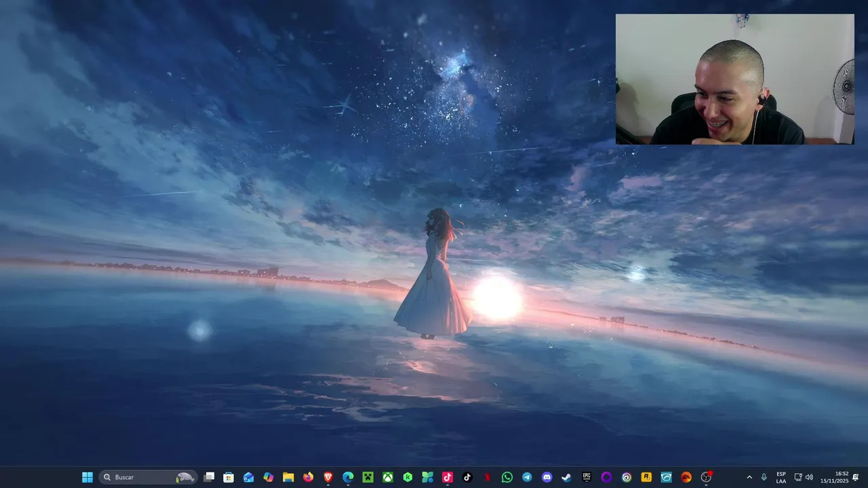868x488 pixels.
Task: Open Task View on the taskbar
Action: pyautogui.click(x=209, y=477)
